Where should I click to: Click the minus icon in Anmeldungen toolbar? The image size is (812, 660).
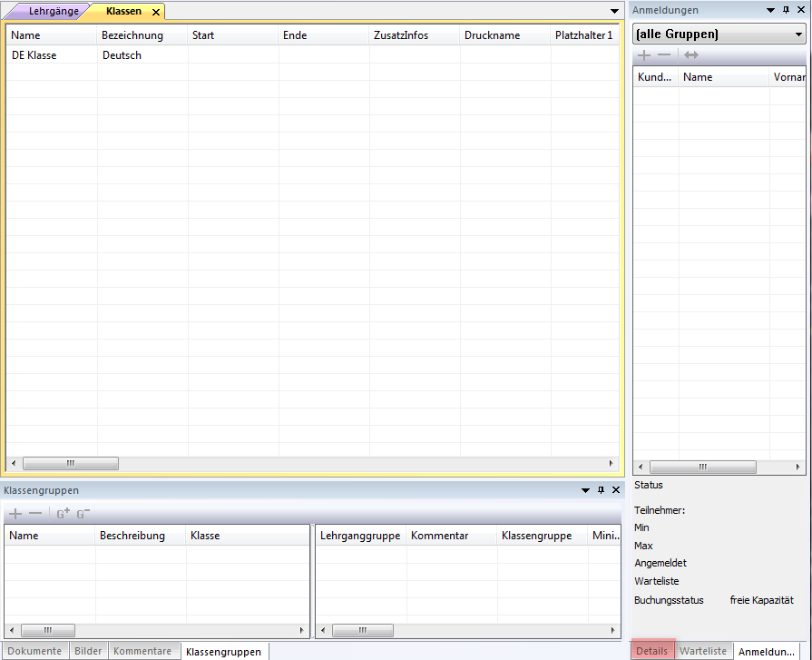[x=664, y=55]
